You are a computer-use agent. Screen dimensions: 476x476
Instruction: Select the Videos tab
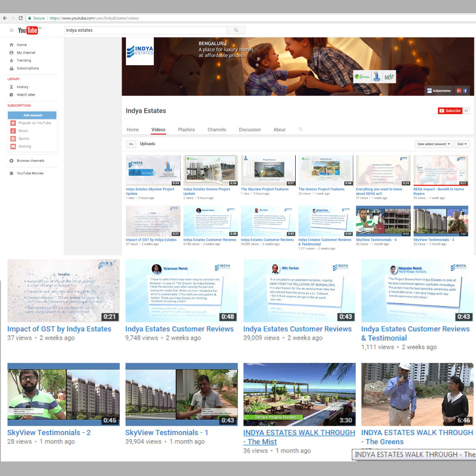pyautogui.click(x=159, y=130)
